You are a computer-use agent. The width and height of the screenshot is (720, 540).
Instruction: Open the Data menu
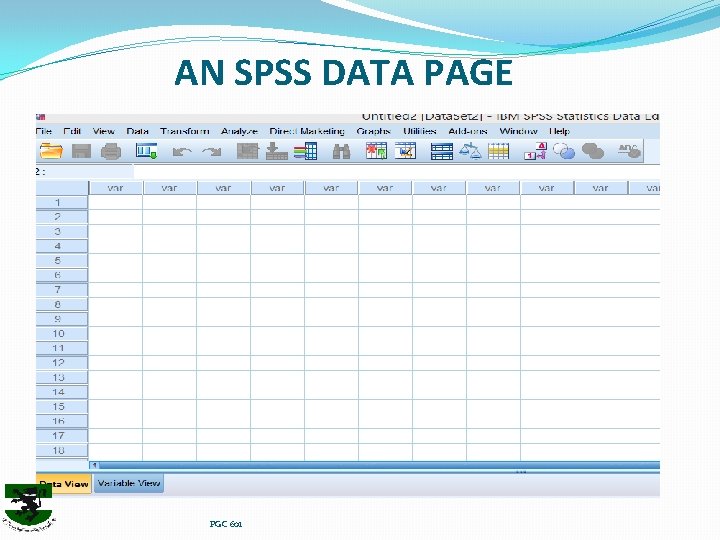click(x=137, y=131)
